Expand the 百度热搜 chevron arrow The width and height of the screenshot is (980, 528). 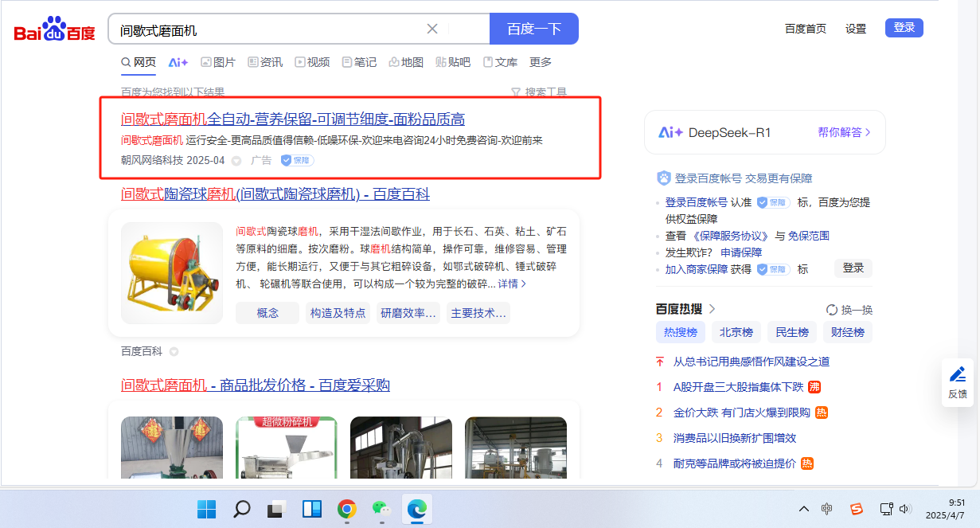[x=713, y=309]
